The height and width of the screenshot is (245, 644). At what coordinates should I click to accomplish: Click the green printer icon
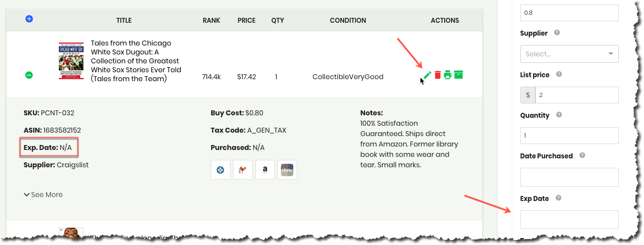click(448, 75)
